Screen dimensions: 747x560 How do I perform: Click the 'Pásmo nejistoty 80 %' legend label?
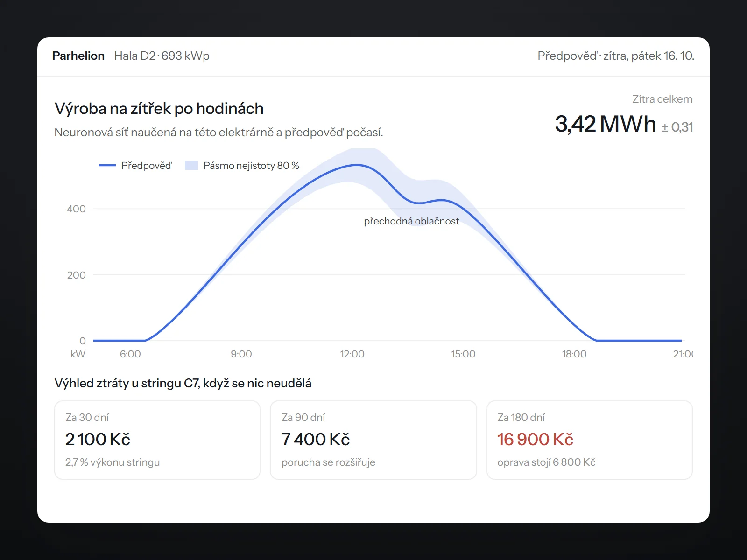[251, 166]
